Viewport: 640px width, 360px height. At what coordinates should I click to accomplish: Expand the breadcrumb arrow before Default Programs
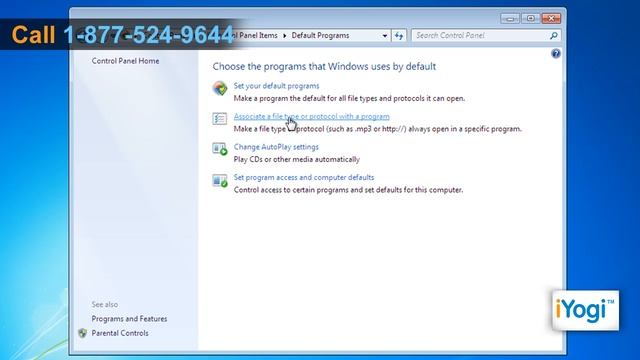click(284, 36)
